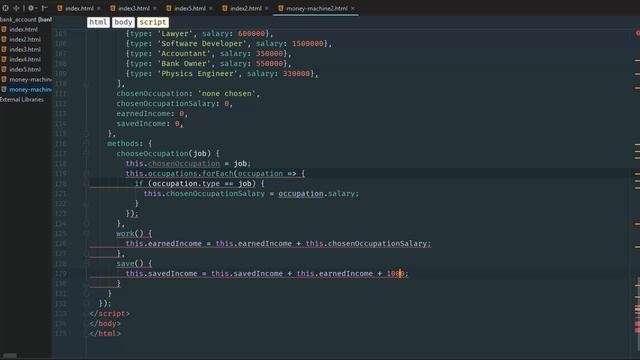Close the index5.html editor tab
Viewport: 640px width, 360px height.
click(211, 8)
